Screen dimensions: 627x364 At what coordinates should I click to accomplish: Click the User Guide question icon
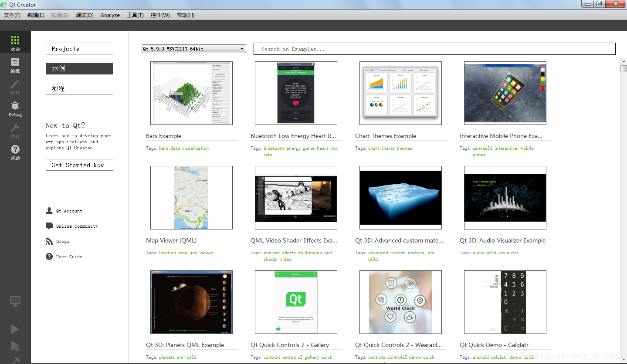pyautogui.click(x=49, y=256)
